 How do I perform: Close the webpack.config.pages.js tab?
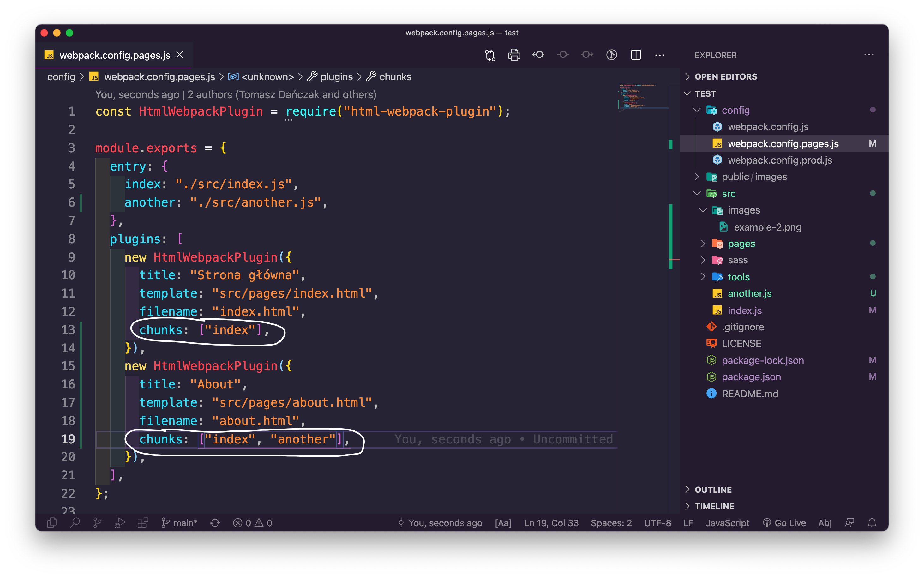pyautogui.click(x=180, y=55)
